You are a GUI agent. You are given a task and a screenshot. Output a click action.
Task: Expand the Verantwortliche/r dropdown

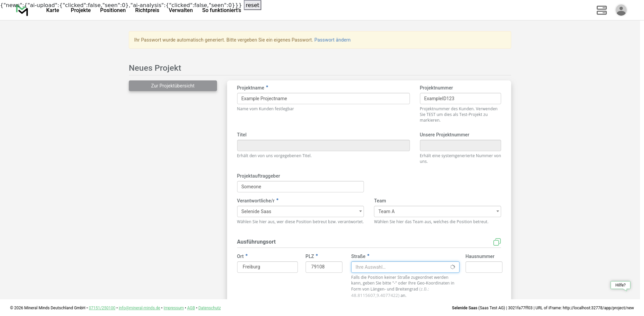300,211
